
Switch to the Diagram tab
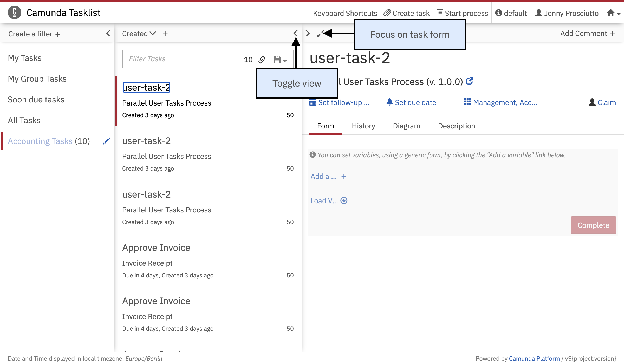(x=407, y=126)
